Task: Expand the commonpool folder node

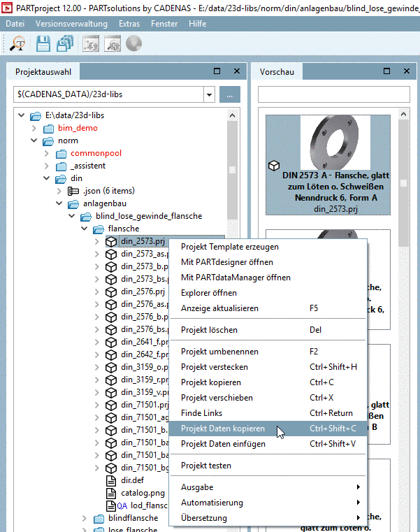Action: click(47, 153)
